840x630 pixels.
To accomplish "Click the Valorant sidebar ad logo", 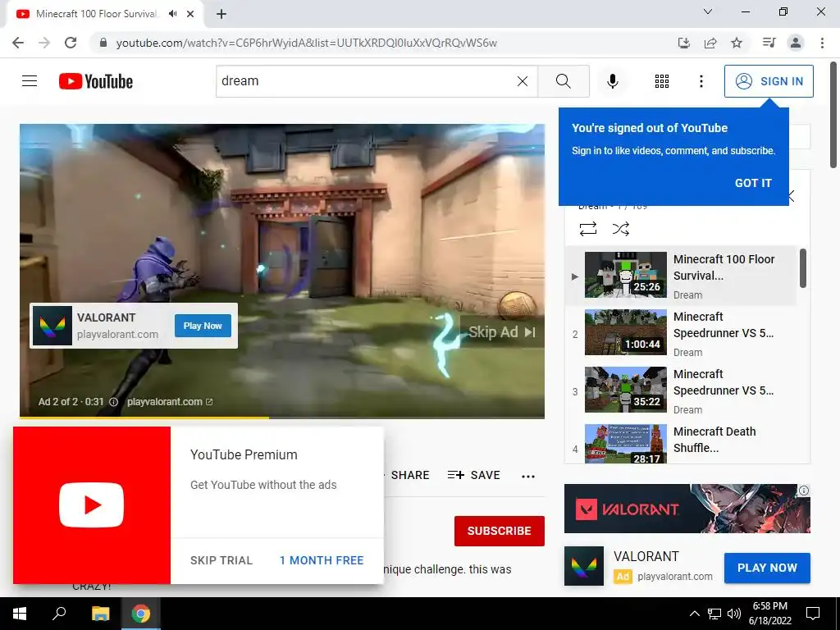I will click(x=584, y=566).
